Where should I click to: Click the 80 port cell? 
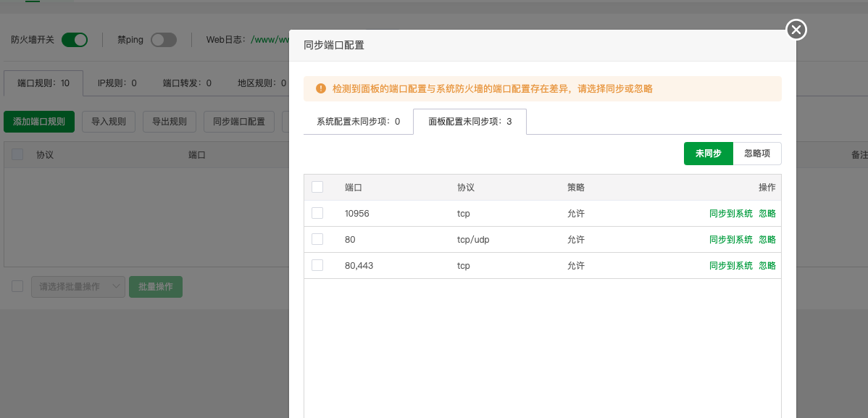click(350, 239)
